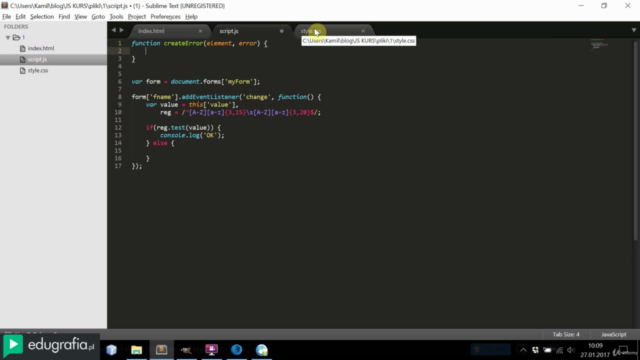Go to previous tab with left arrow

114,30
